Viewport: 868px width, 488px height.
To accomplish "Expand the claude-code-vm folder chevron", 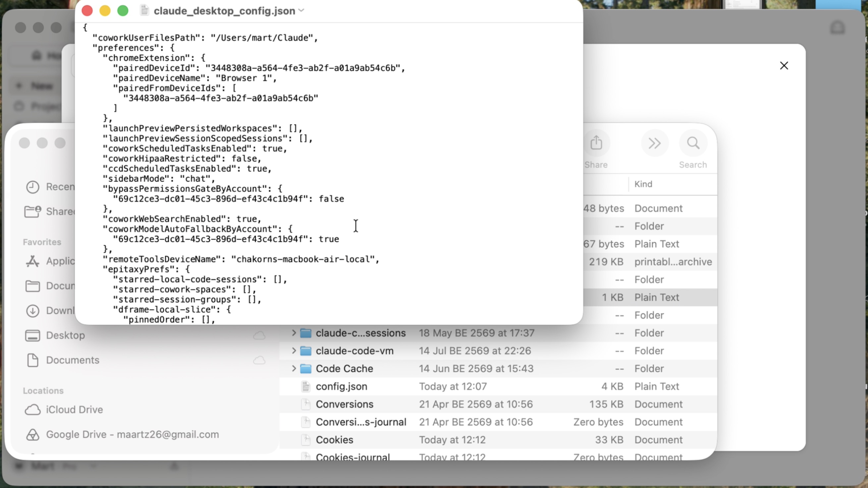I will pyautogui.click(x=294, y=351).
